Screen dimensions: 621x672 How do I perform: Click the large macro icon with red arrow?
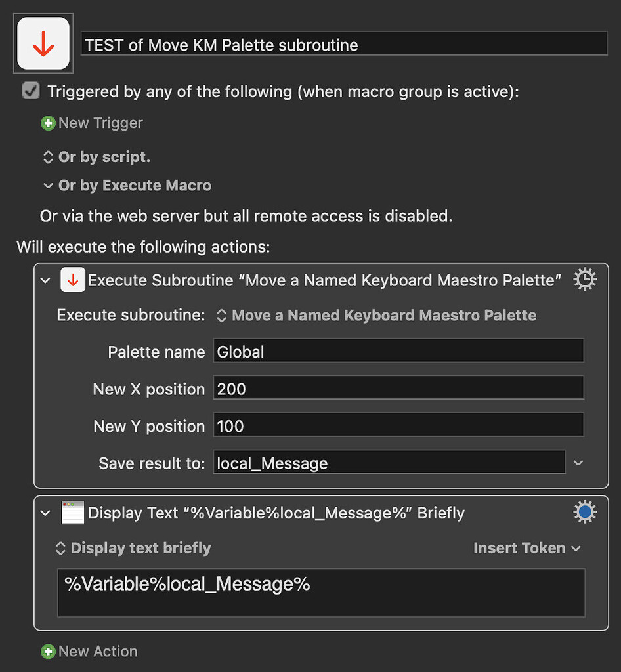[x=43, y=43]
